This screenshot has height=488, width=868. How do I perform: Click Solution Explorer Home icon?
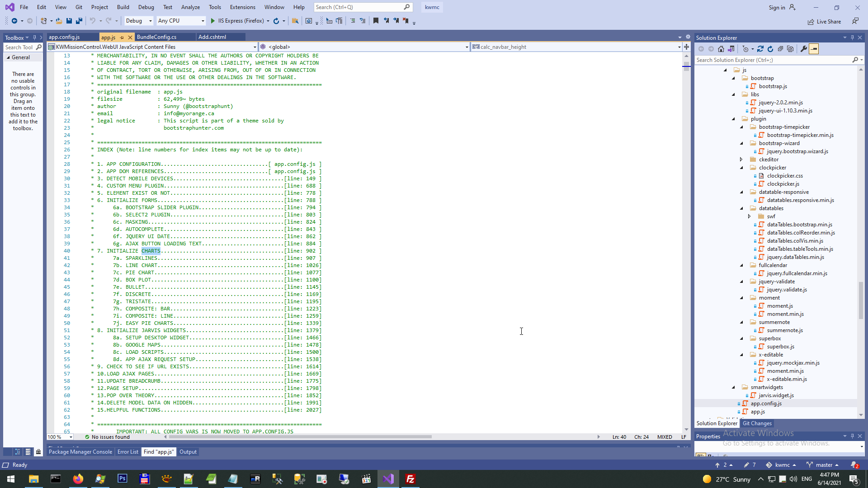pos(721,49)
